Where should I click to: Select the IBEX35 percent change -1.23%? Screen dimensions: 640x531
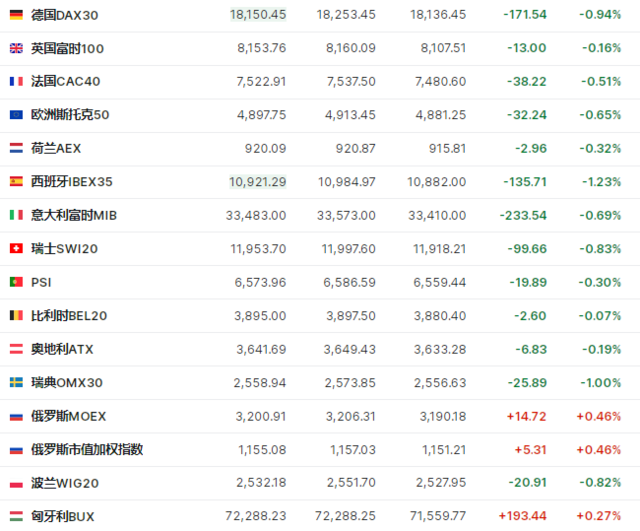[602, 182]
